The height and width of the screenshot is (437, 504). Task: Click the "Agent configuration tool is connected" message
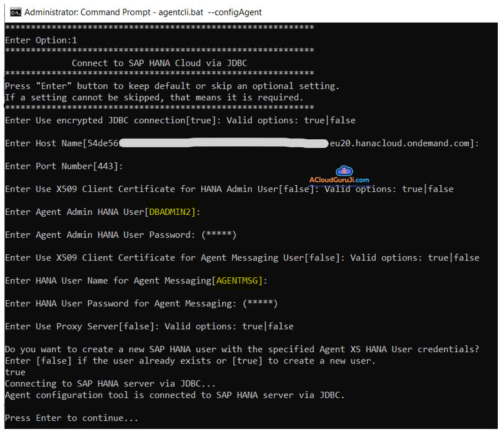[174, 395]
